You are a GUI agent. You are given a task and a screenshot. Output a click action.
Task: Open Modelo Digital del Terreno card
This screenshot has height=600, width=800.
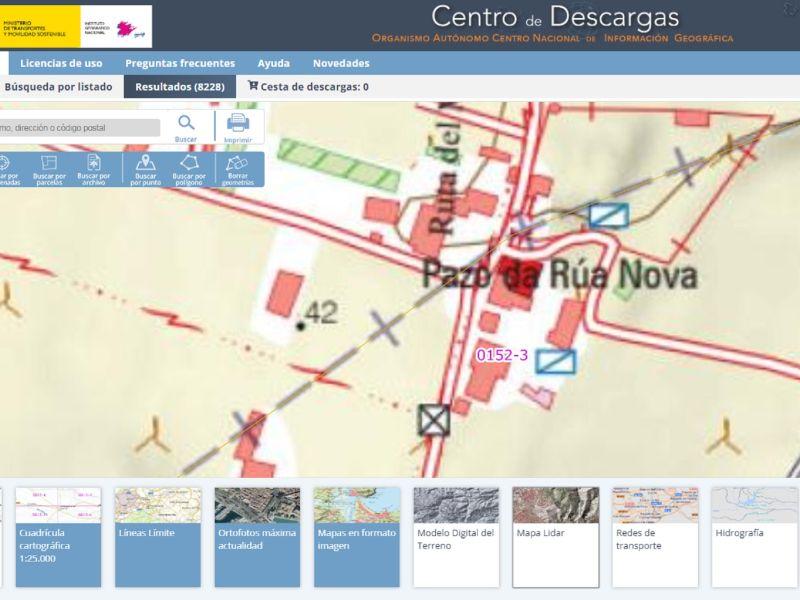(456, 537)
